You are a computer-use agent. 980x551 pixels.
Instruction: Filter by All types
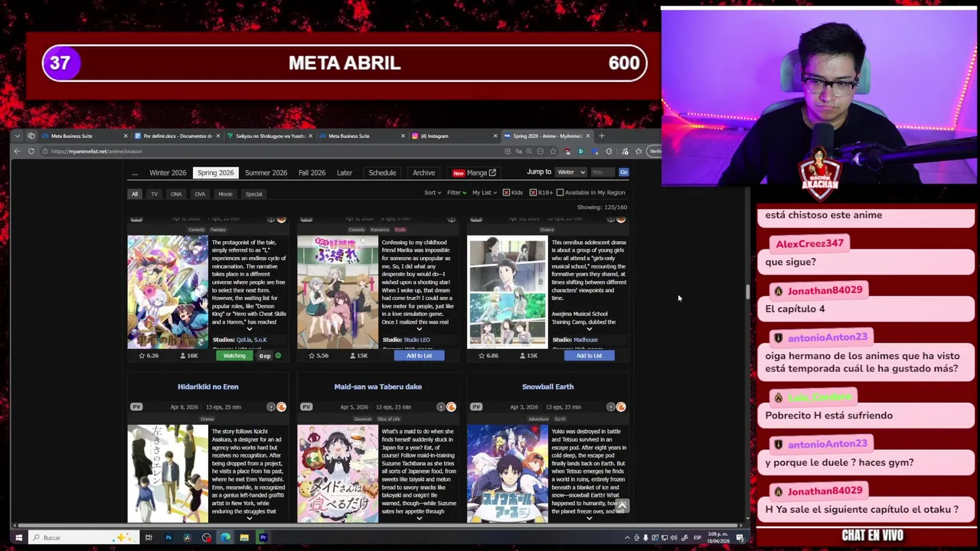(x=135, y=194)
